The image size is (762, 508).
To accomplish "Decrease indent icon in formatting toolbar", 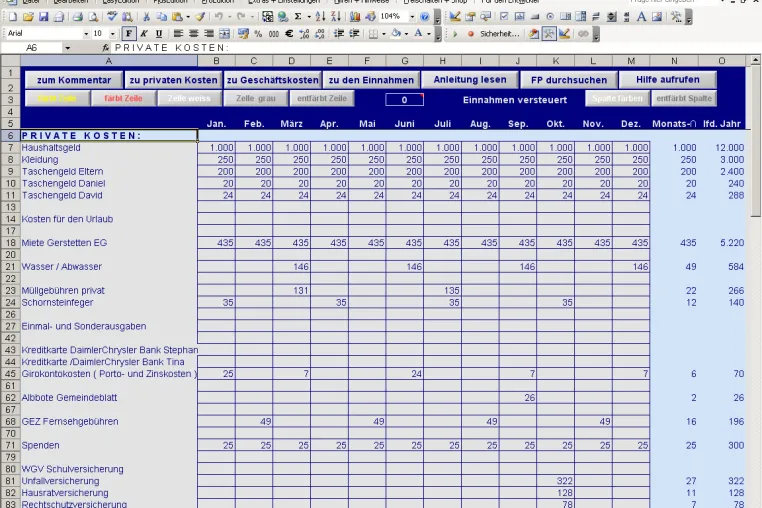I will point(339,34).
